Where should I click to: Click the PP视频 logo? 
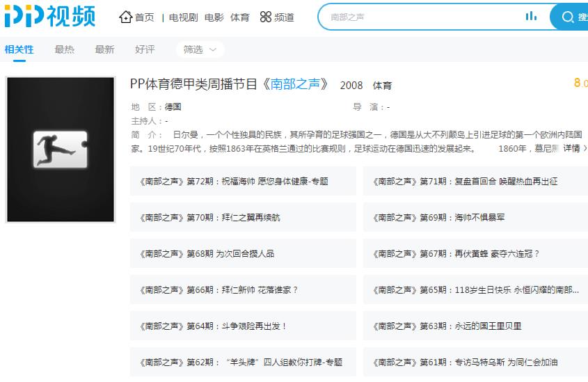(x=50, y=17)
